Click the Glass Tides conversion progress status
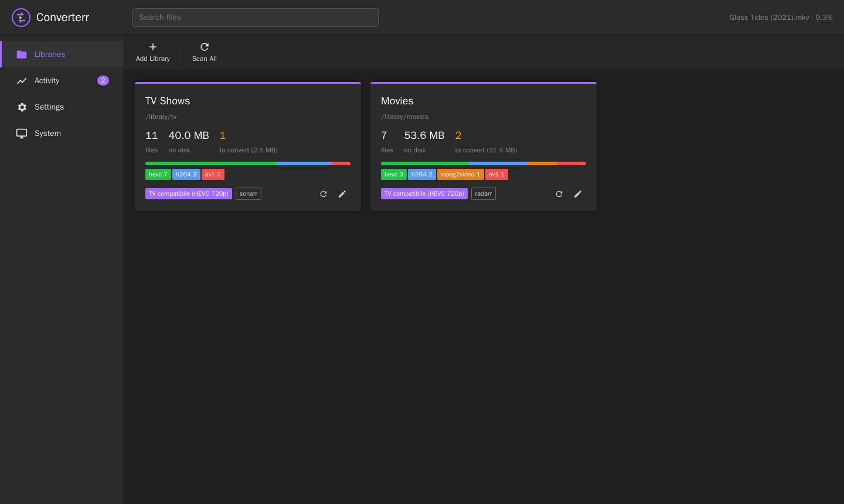This screenshot has height=504, width=844. (x=781, y=18)
